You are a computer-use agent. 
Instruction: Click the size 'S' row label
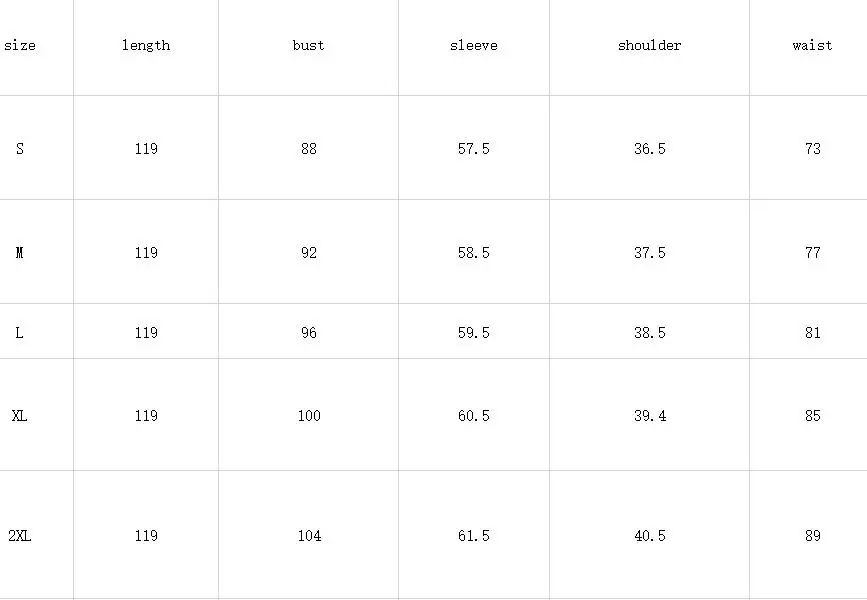pos(36,148)
